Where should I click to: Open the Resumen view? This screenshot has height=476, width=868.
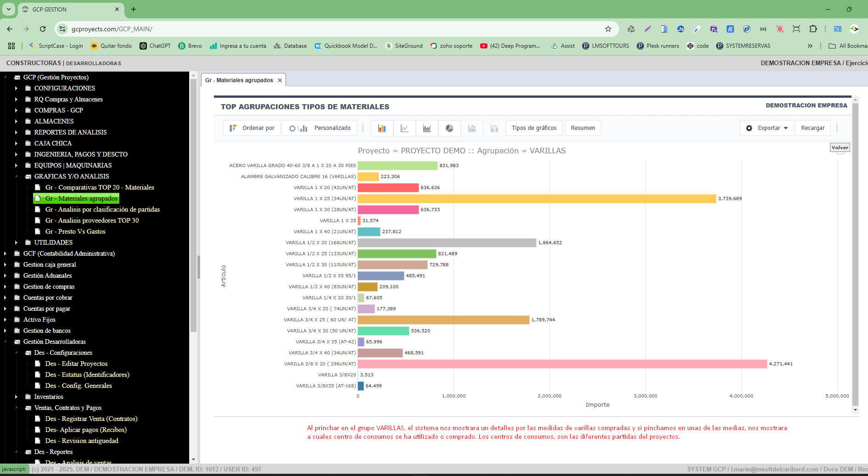point(582,128)
